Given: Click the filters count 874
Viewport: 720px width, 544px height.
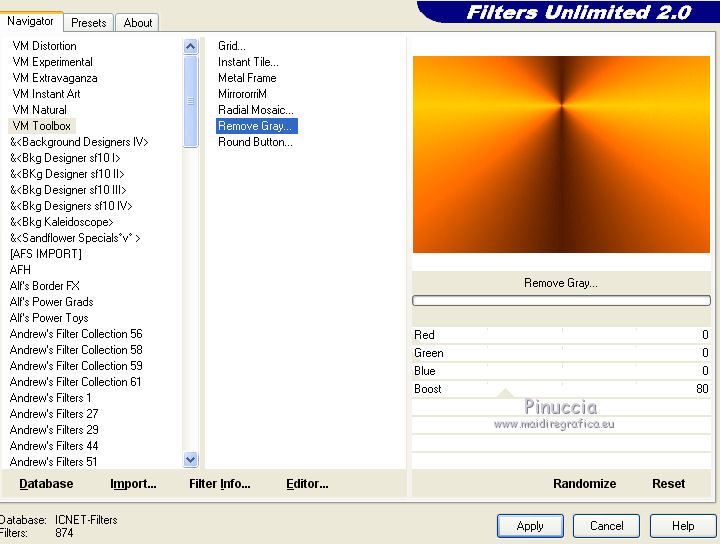Looking at the screenshot, I should point(64,533).
